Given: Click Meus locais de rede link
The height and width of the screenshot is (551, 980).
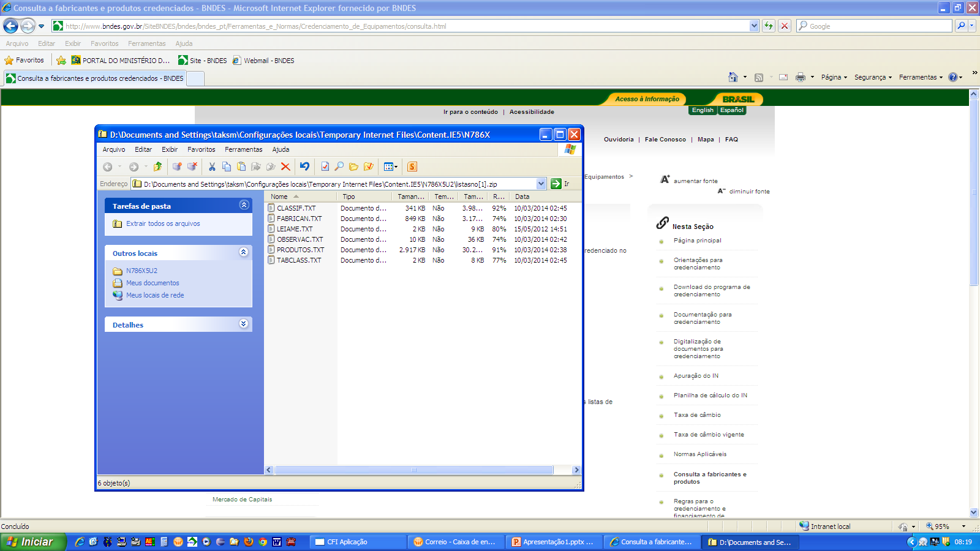Looking at the screenshot, I should point(155,295).
